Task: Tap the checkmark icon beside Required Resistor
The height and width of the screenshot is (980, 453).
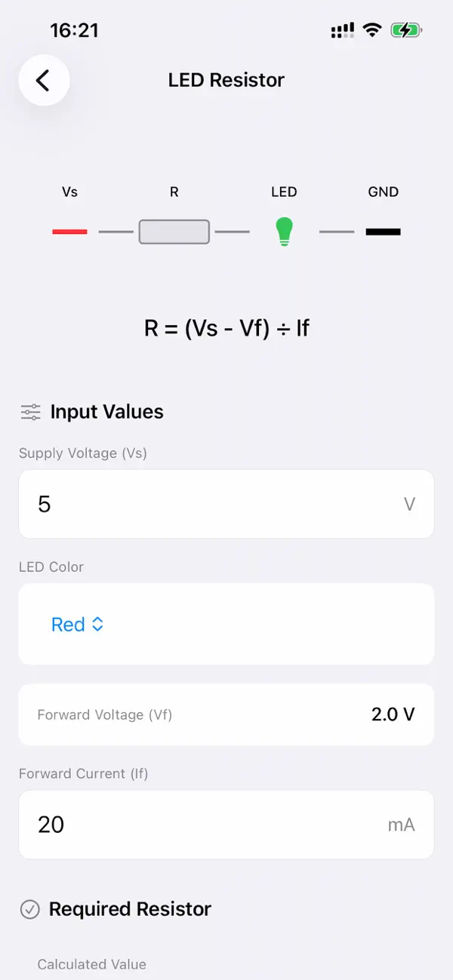Action: [29, 909]
